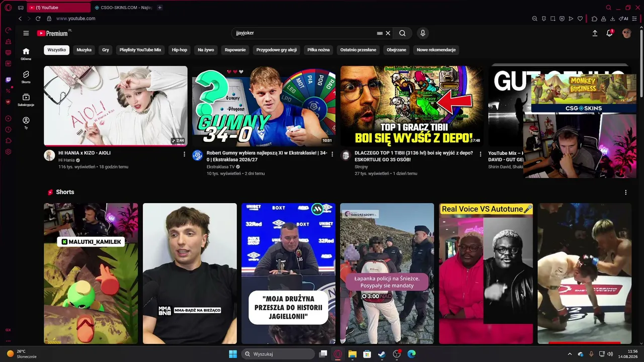Select the Na żywo chip
The width and height of the screenshot is (644, 362).
(x=206, y=50)
